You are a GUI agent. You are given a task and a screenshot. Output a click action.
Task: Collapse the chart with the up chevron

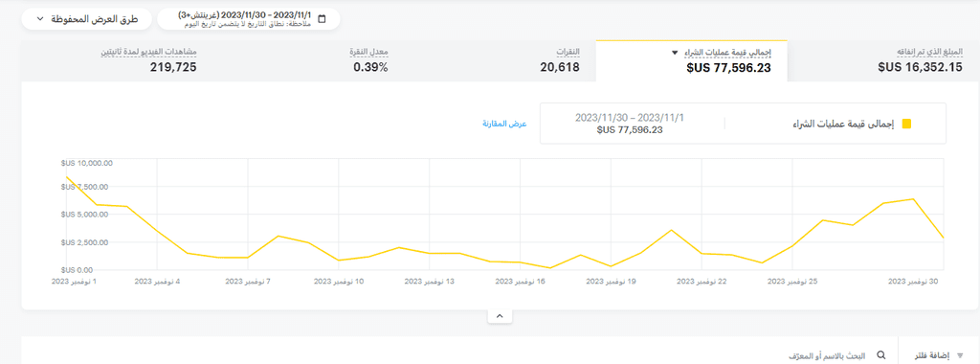[x=500, y=316]
